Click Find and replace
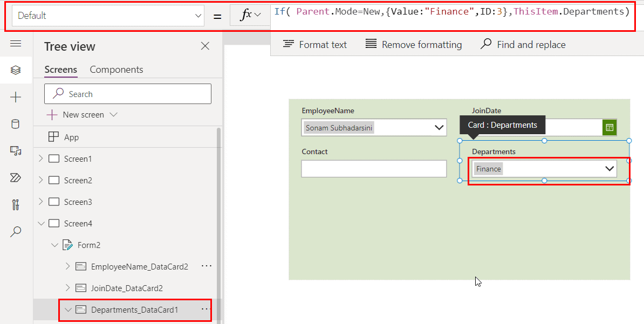 click(522, 44)
